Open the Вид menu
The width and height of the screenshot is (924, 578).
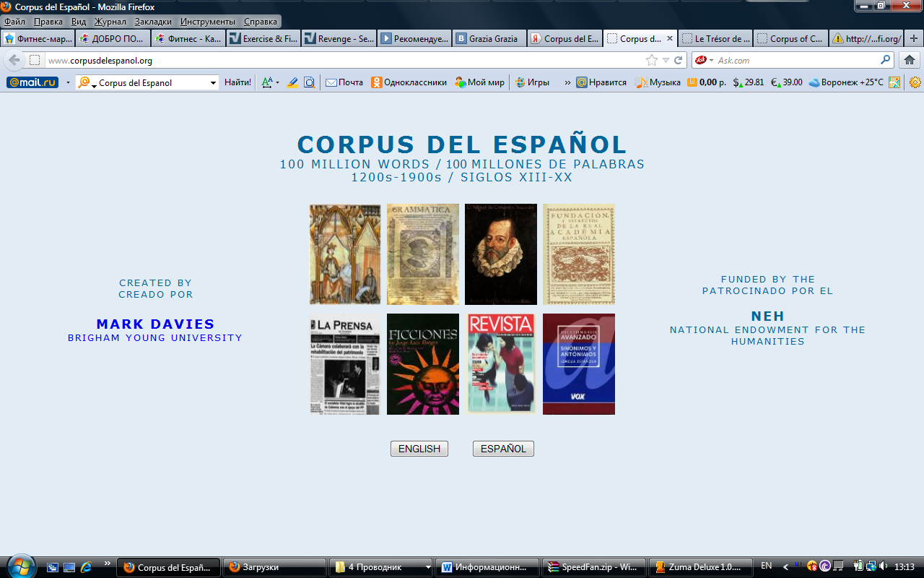click(x=79, y=22)
